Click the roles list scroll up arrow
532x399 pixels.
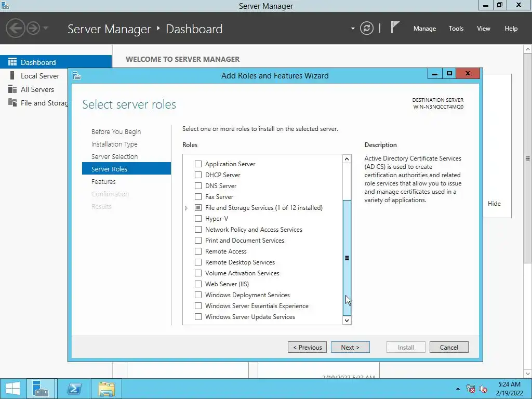click(347, 159)
